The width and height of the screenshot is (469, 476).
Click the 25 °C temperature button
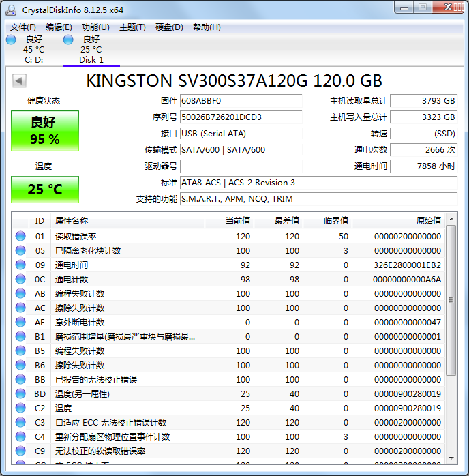click(x=45, y=190)
